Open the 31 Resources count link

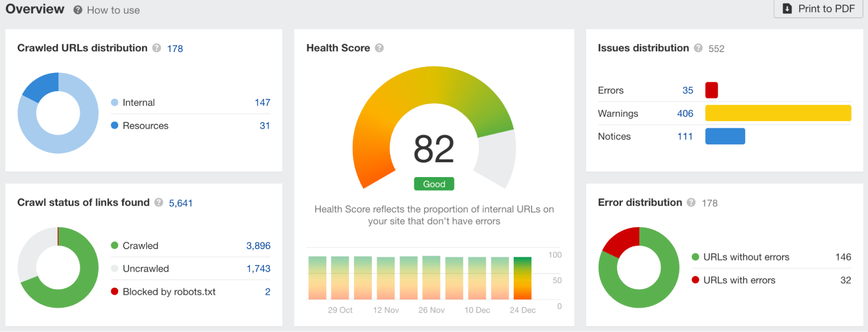coord(264,126)
